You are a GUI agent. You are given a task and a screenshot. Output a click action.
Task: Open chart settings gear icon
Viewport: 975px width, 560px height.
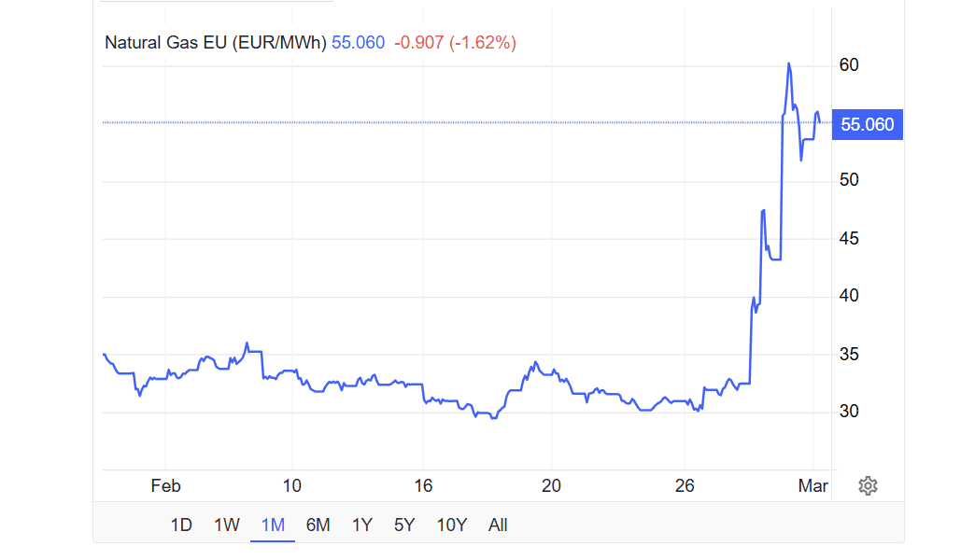coord(868,485)
